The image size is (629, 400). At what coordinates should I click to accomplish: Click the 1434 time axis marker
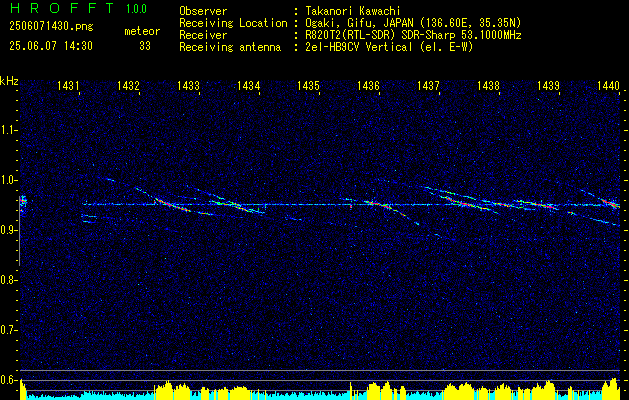[x=248, y=85]
